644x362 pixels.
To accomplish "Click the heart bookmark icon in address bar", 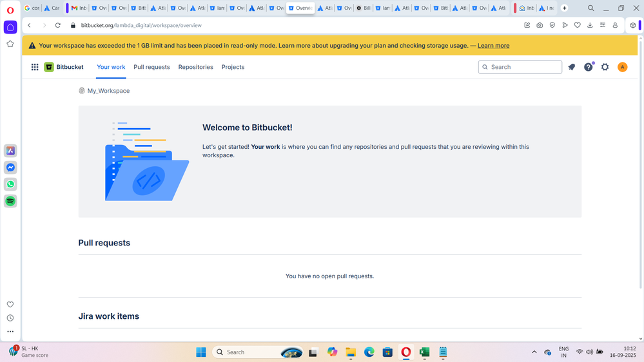I will pos(578,26).
